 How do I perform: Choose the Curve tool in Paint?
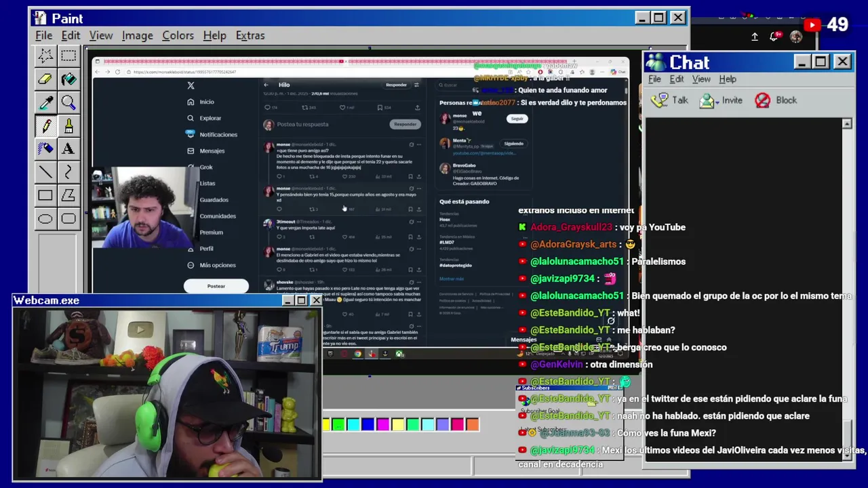click(x=68, y=172)
